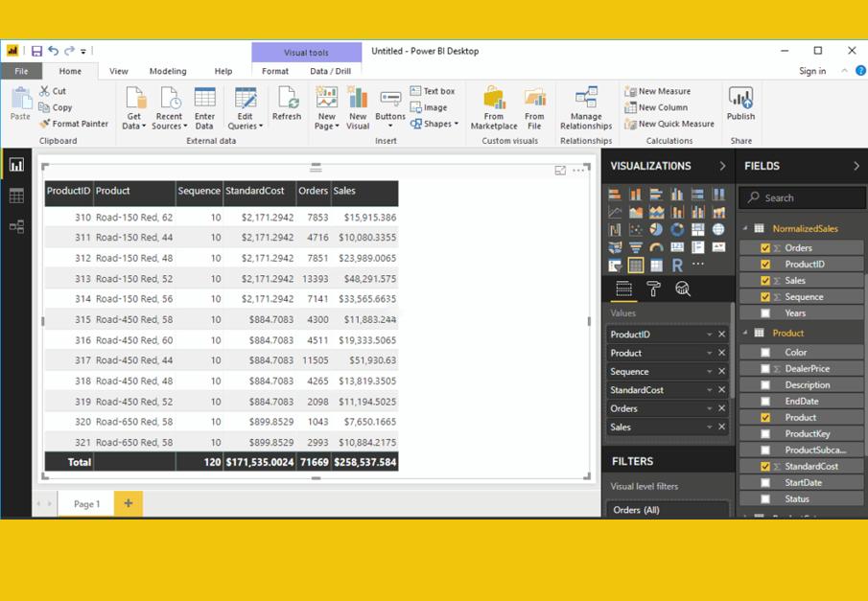
Task: Pick the KPI visualization
Action: tap(718, 247)
